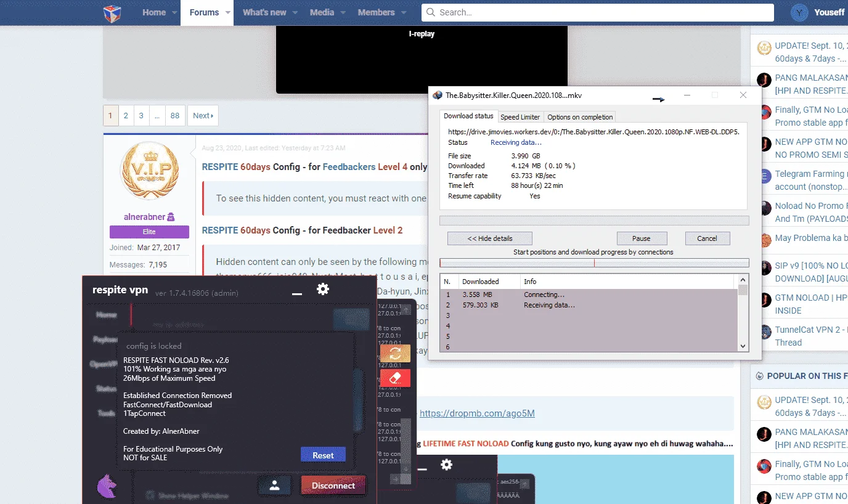
Task: Open the dropmb.com/ago5M link
Action: 477,413
